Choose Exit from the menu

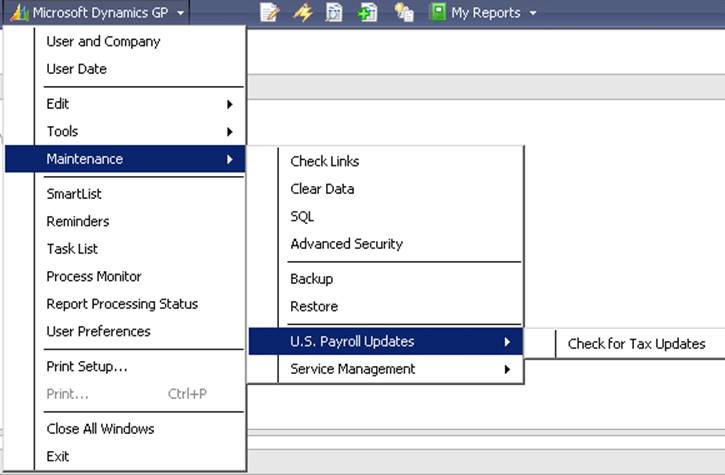125,456
